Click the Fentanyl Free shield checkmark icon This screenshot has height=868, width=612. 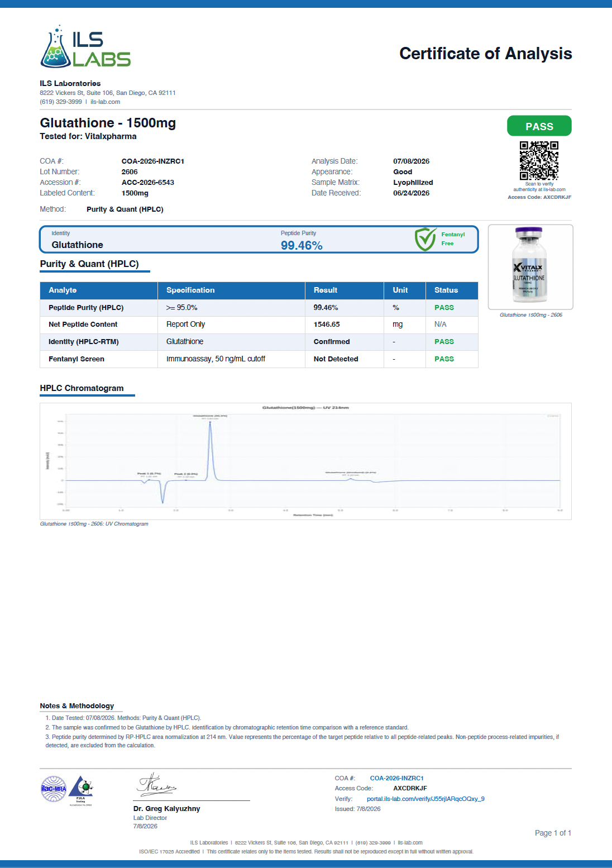click(425, 239)
